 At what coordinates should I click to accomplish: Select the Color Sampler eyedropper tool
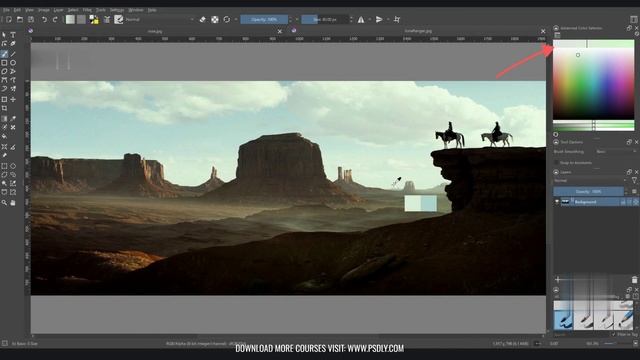tap(13, 118)
